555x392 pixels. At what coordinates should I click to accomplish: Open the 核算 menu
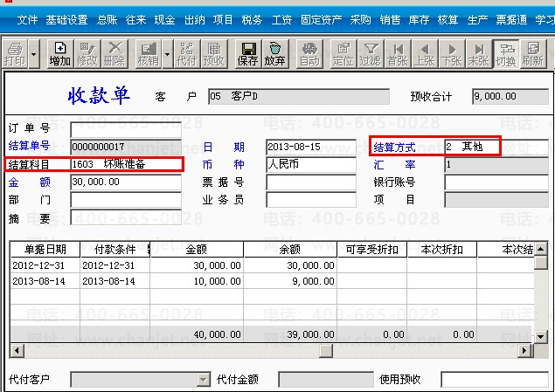[447, 20]
